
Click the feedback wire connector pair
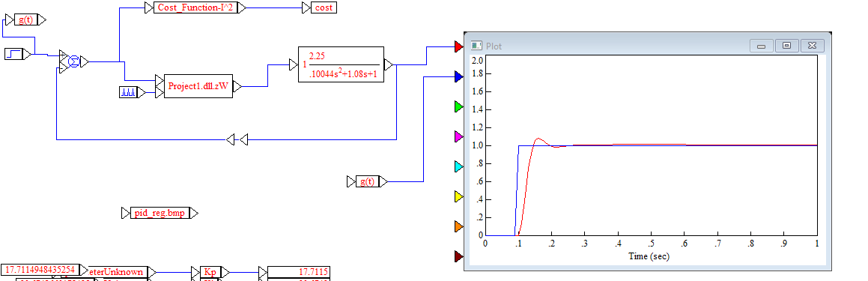[x=237, y=139]
